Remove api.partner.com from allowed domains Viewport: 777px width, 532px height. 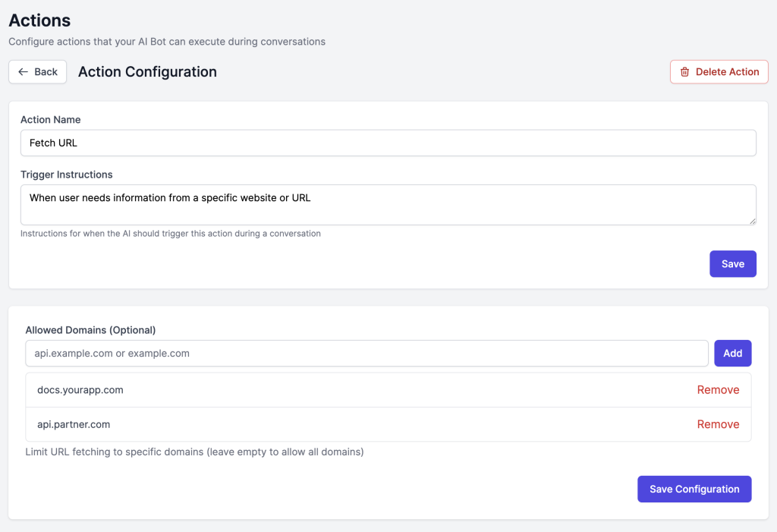[718, 424]
